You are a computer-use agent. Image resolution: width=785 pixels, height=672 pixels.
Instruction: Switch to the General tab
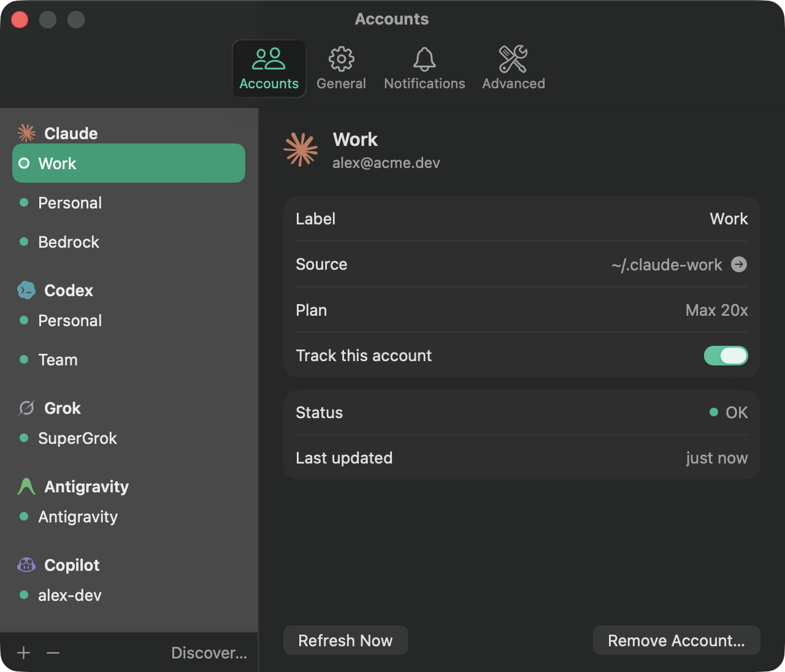pyautogui.click(x=341, y=69)
